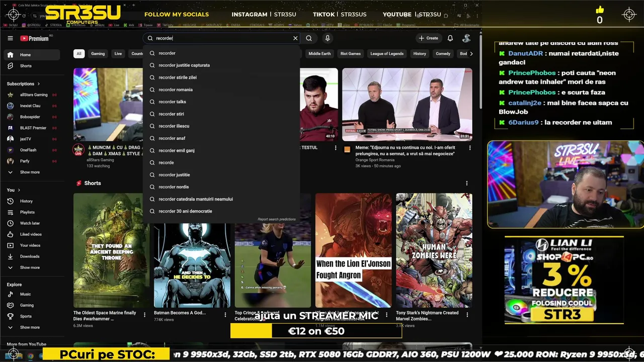Choose suggestion recorder 30 ani democratie
The height and width of the screenshot is (362, 644).
coord(221,211)
